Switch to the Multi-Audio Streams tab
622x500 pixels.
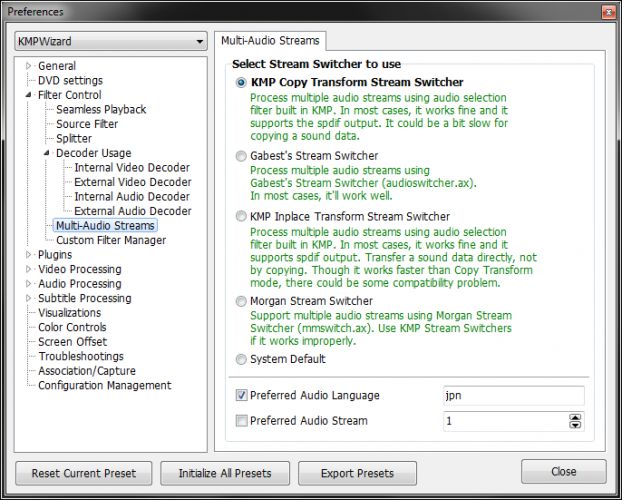pyautogui.click(x=270, y=40)
